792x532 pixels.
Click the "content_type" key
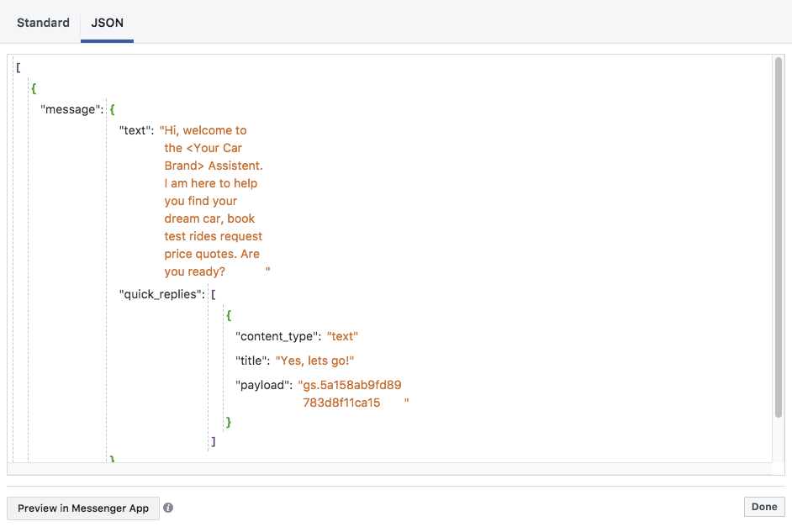pos(277,336)
